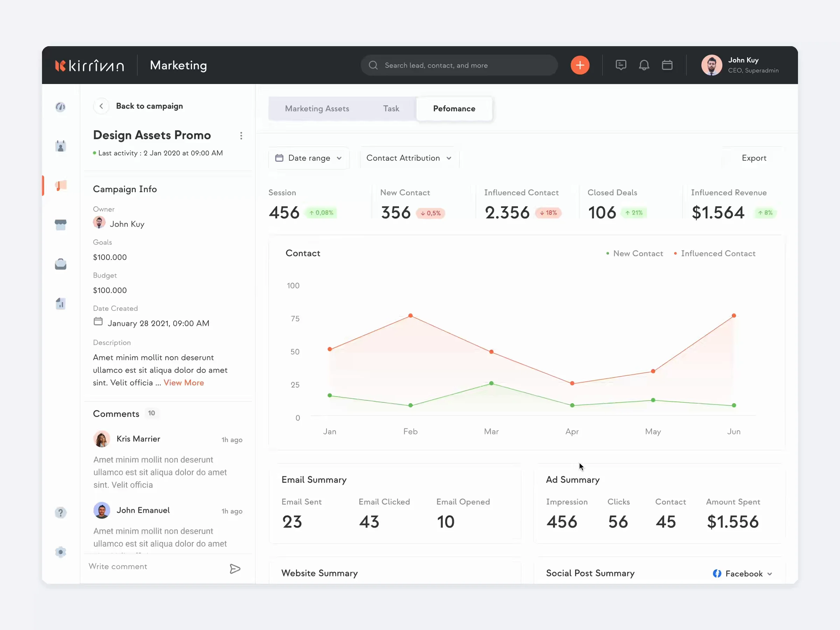Open the notifications bell
Screen dimensions: 840x630
click(644, 65)
